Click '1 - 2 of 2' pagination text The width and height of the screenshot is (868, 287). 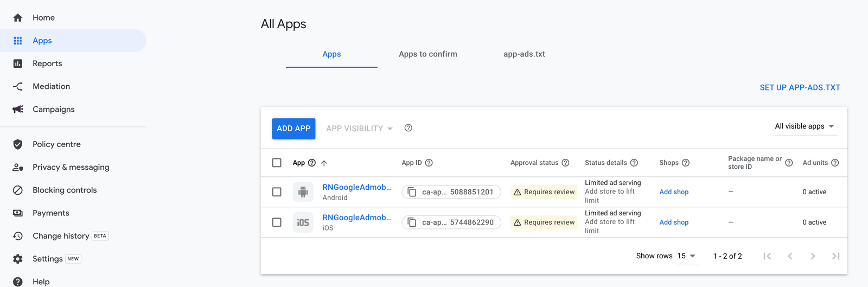click(x=727, y=256)
